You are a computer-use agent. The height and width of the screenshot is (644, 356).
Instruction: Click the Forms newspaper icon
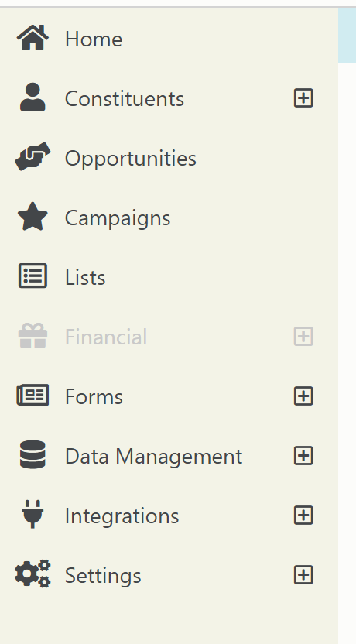pyautogui.click(x=33, y=395)
